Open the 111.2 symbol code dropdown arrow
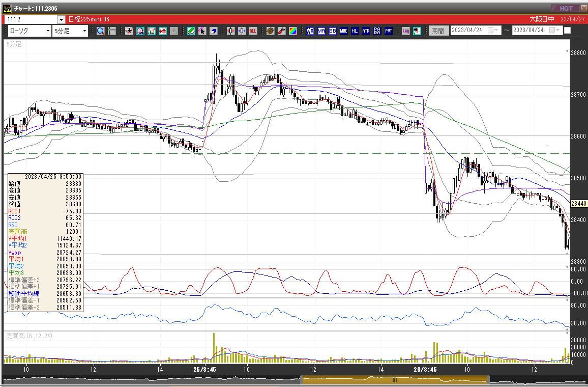This screenshot has width=588, height=387. [62, 19]
